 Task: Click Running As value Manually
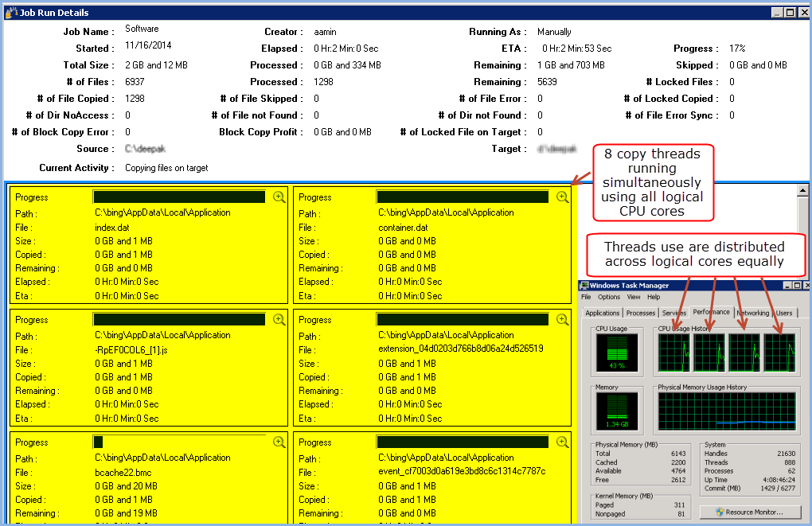coord(554,32)
